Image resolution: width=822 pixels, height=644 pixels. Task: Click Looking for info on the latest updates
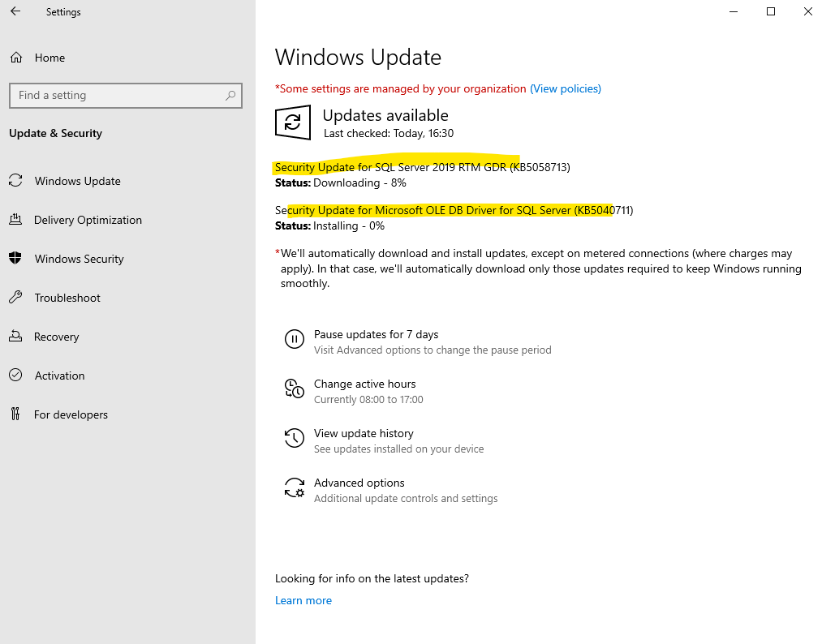pyautogui.click(x=372, y=578)
